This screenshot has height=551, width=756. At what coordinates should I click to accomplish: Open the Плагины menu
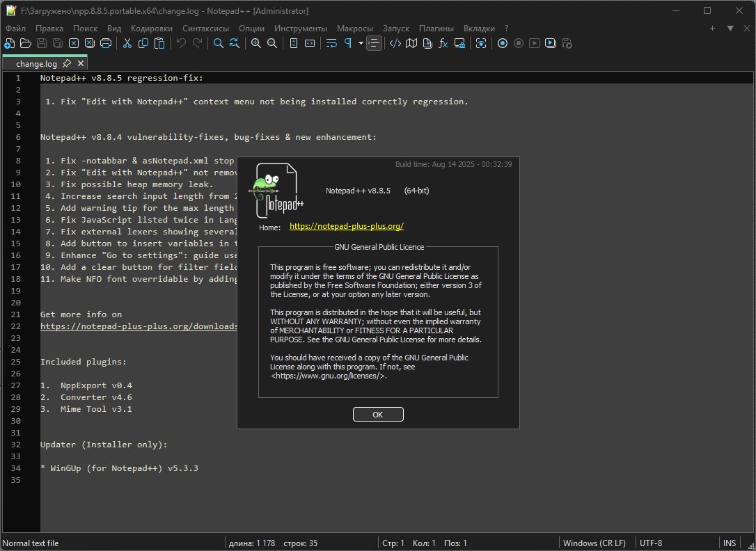436,29
